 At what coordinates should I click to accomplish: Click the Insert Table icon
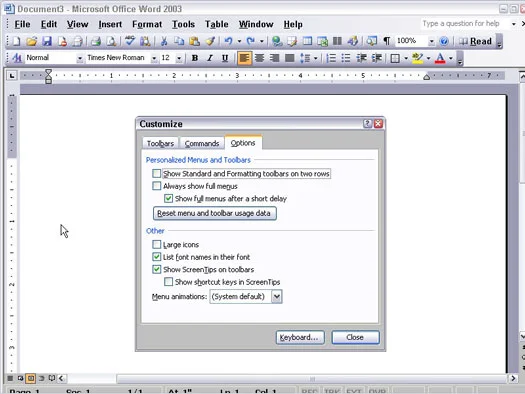tap(307, 42)
